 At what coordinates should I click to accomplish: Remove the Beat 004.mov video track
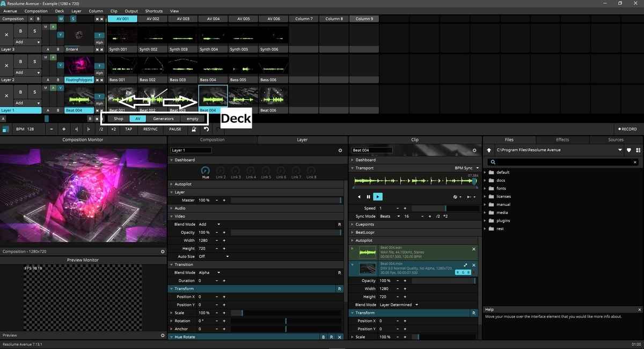pos(474,265)
